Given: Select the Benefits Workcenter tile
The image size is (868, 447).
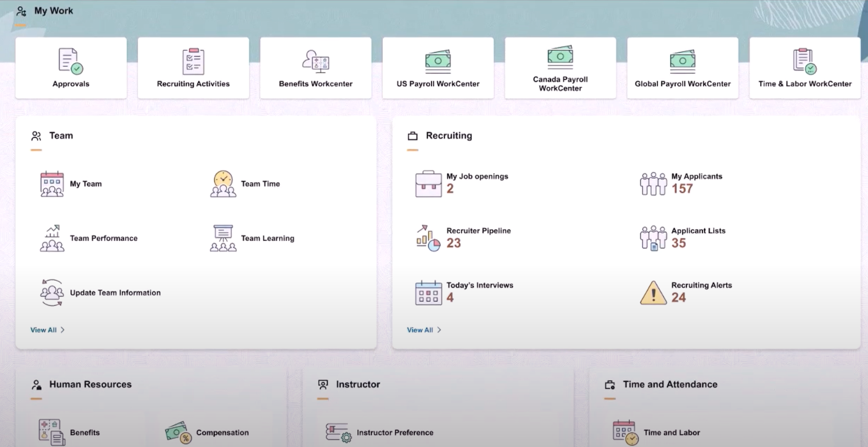Looking at the screenshot, I should click(315, 68).
